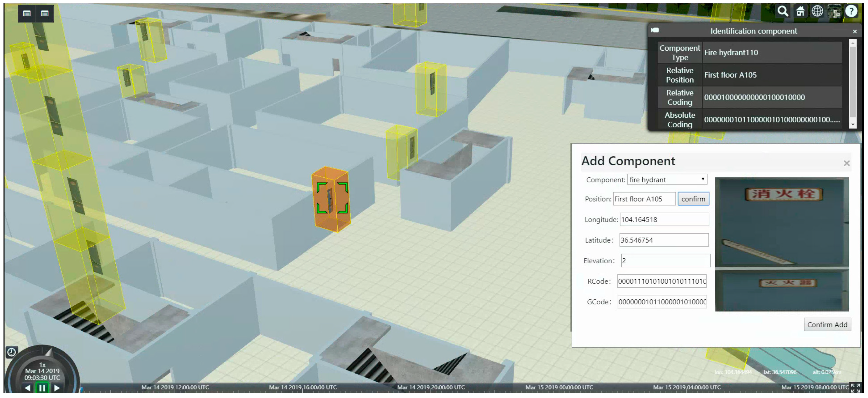The width and height of the screenshot is (868, 398).
Task: Click the confirm button beside Position
Action: point(693,199)
